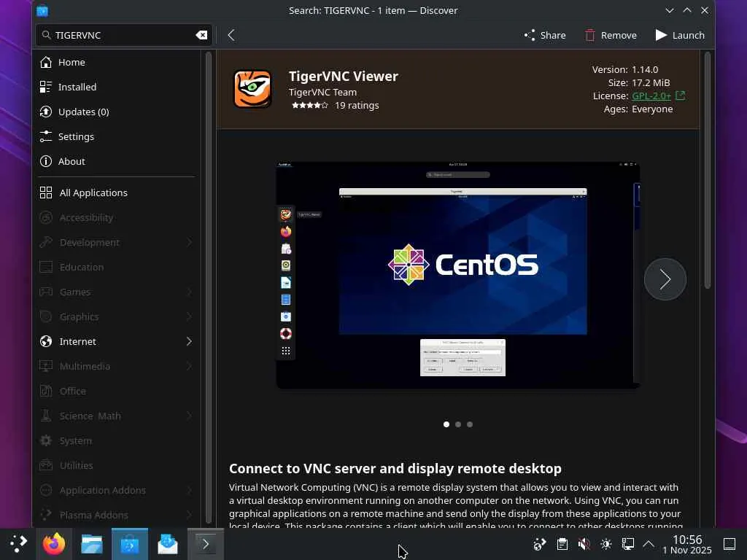Open the mail client from taskbar
This screenshot has height=560, width=747.
168,544
